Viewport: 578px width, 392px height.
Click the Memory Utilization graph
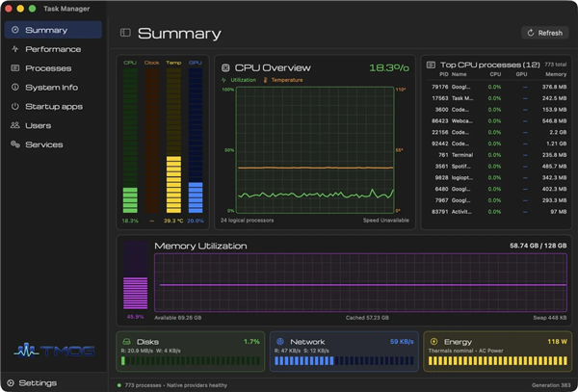(360, 282)
